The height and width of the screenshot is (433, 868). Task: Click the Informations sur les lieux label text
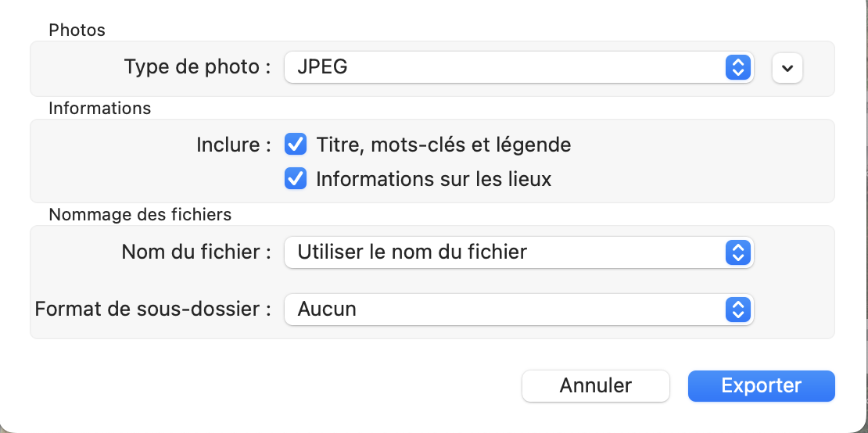(433, 179)
